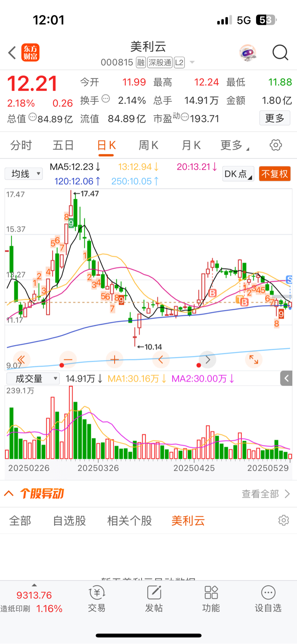Switch to 月K chart tab
Image resolution: width=297 pixels, height=644 pixels.
tap(191, 145)
